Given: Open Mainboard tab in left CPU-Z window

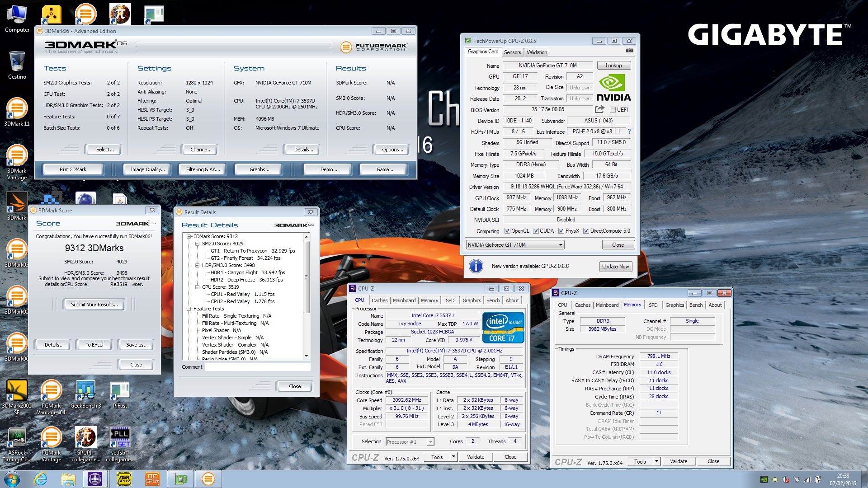Looking at the screenshot, I should click(404, 300).
